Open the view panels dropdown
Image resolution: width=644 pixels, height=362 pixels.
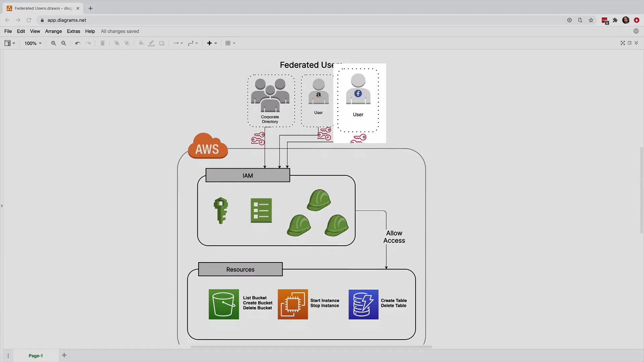tap(10, 43)
